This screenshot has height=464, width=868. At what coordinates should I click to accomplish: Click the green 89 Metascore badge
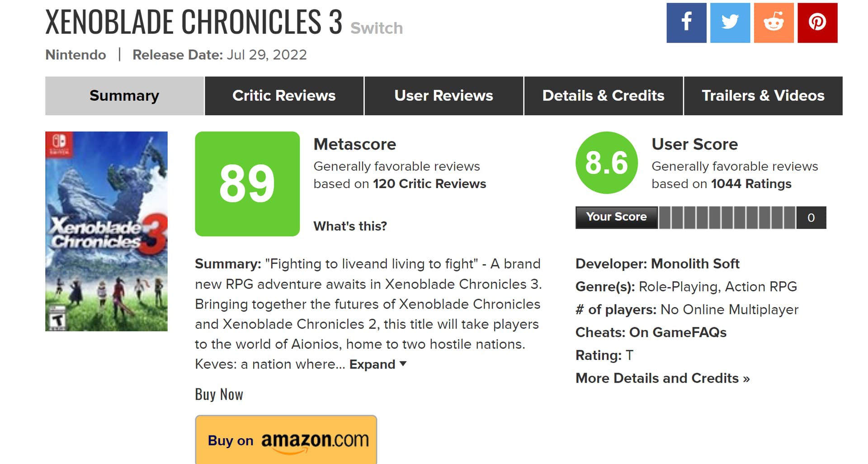(247, 184)
